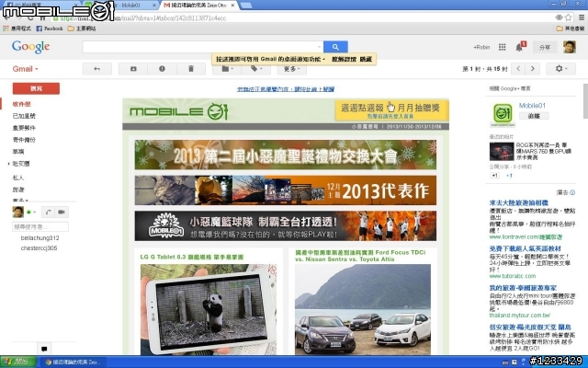The width and height of the screenshot is (588, 368).
Task: Open the Windows Start button
Action: point(17,362)
